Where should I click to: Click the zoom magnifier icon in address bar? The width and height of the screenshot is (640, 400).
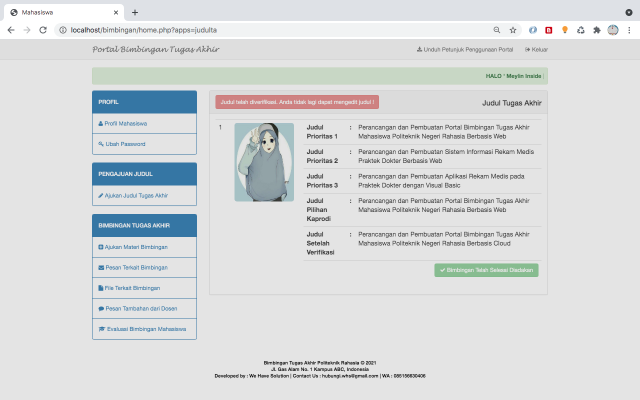pos(497,30)
